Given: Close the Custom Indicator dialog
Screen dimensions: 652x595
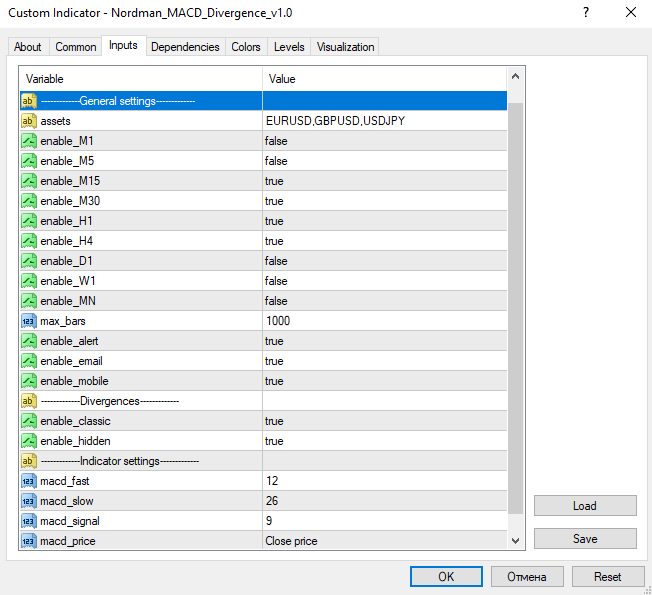Looking at the screenshot, I should [631, 12].
